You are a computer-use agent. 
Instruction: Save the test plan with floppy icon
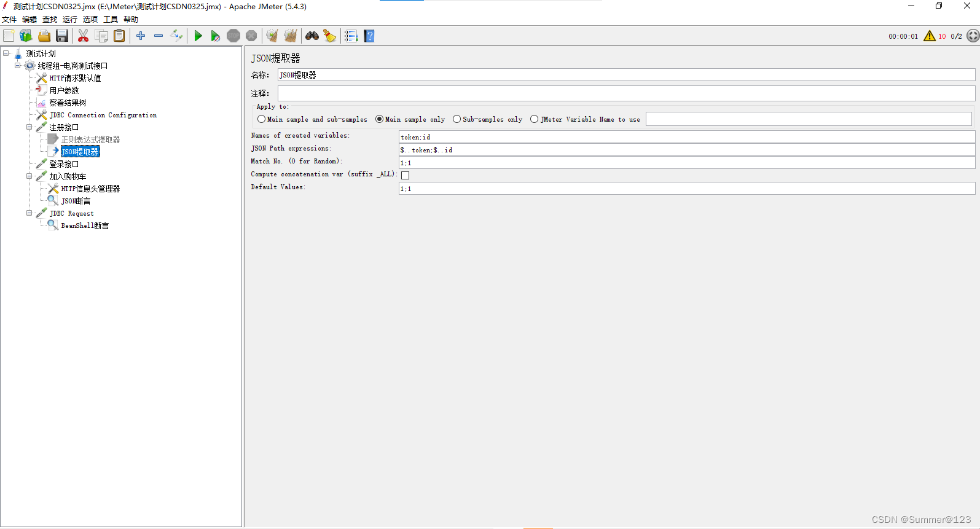click(61, 36)
